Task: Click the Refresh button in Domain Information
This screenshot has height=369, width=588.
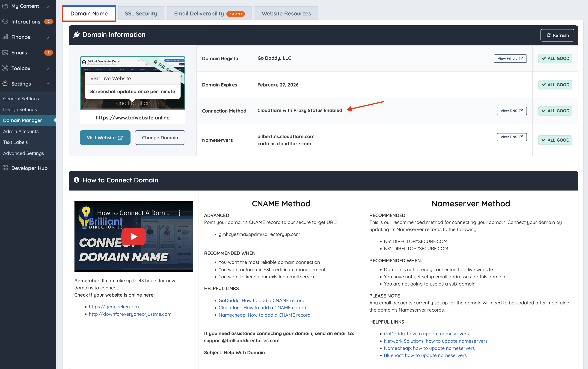Action: tap(557, 35)
